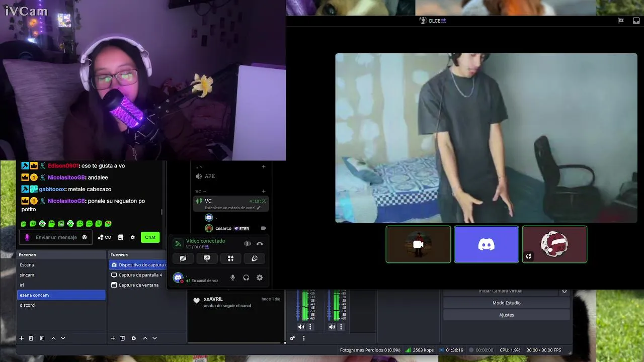
Task: Open Discord activities launcher icon
Action: point(230,258)
